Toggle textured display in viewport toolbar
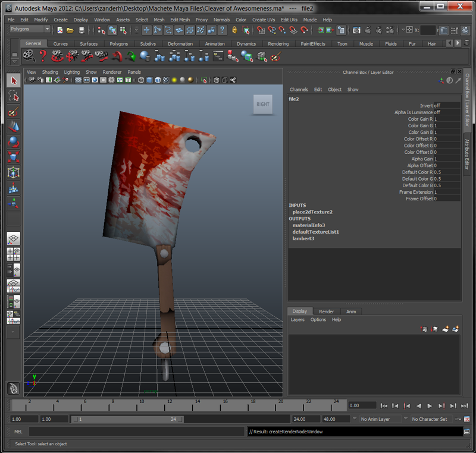Screen dimensions: 476x453 coord(165,80)
